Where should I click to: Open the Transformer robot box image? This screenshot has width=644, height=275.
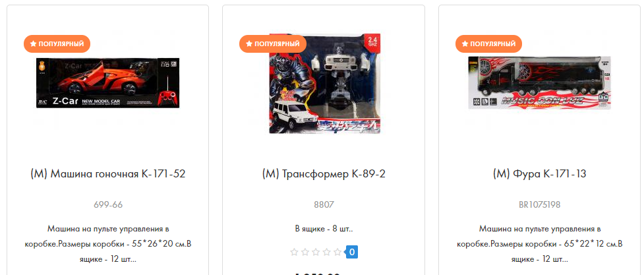(x=324, y=84)
